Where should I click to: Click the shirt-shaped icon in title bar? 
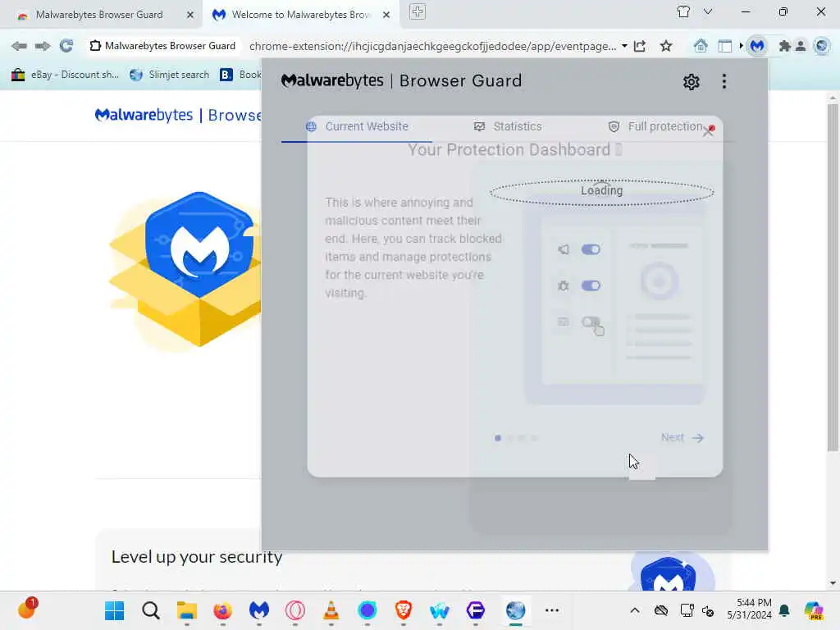683,11
